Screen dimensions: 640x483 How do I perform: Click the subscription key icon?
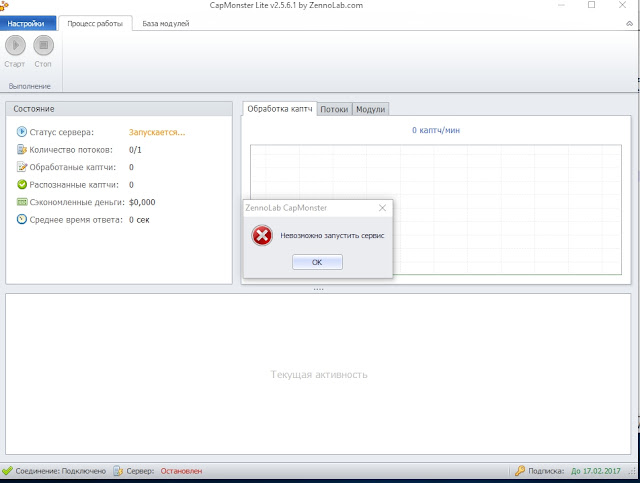click(x=520, y=471)
